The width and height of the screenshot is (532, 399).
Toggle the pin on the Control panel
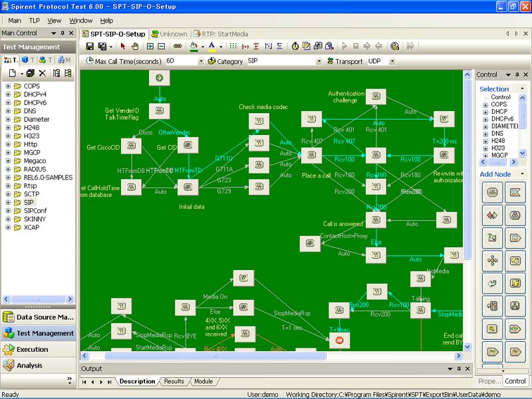(517, 74)
